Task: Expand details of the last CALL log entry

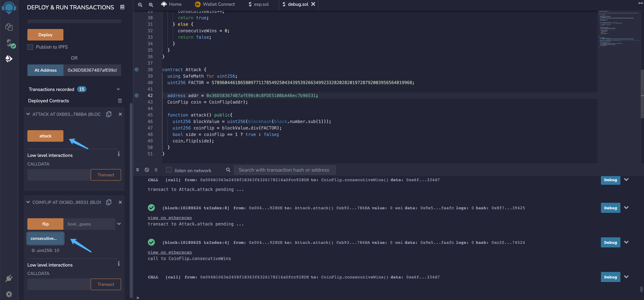Action: tap(626, 277)
